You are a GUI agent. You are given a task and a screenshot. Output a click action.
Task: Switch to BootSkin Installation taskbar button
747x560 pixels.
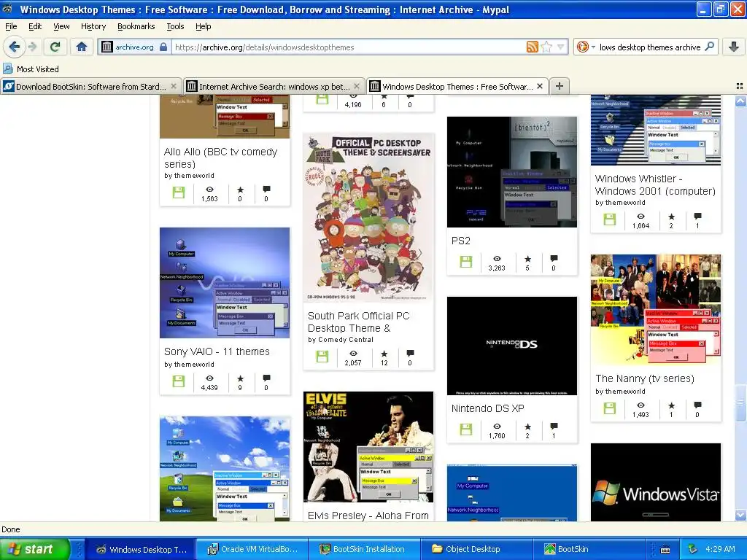click(x=365, y=549)
